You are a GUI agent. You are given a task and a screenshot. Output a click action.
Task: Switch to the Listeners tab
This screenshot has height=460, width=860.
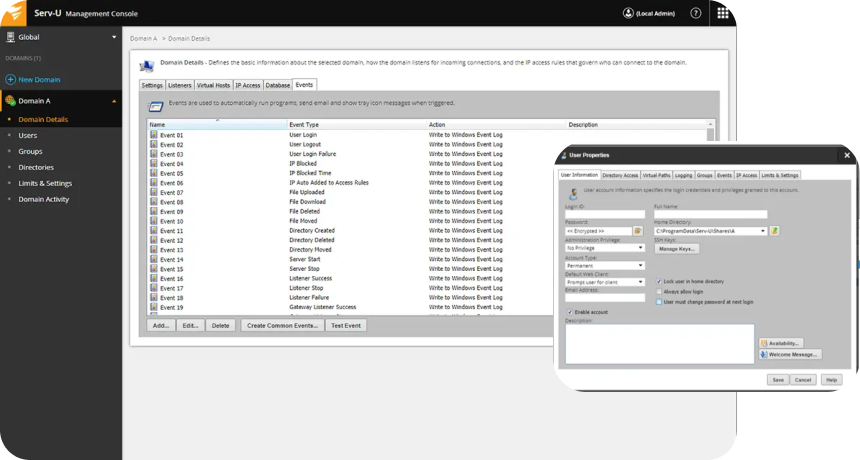click(x=179, y=86)
